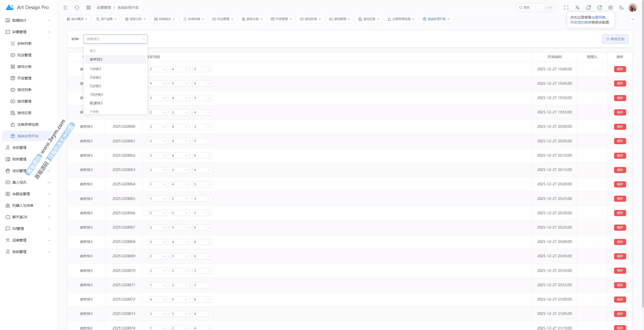This screenshot has width=644, height=330.
Task: Toggle dark mode moon icon
Action: 621,8
